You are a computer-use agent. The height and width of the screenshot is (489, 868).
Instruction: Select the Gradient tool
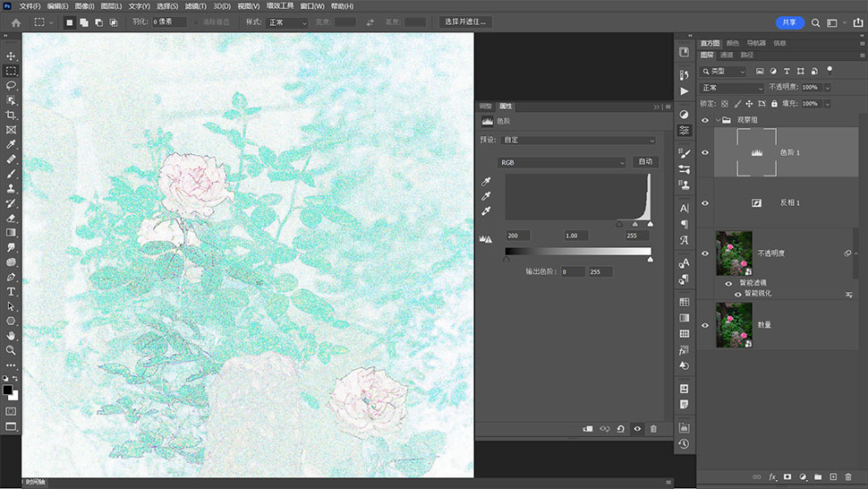point(11,233)
